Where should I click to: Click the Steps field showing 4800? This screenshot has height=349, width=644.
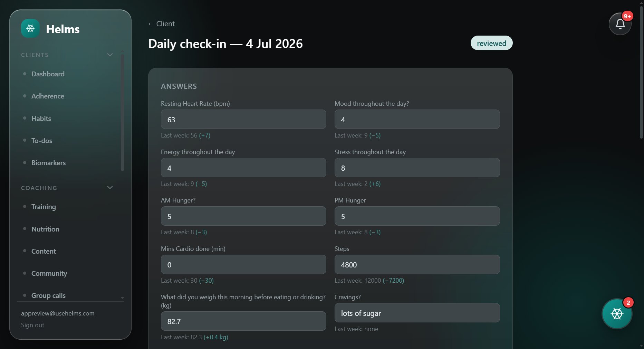[x=417, y=265]
